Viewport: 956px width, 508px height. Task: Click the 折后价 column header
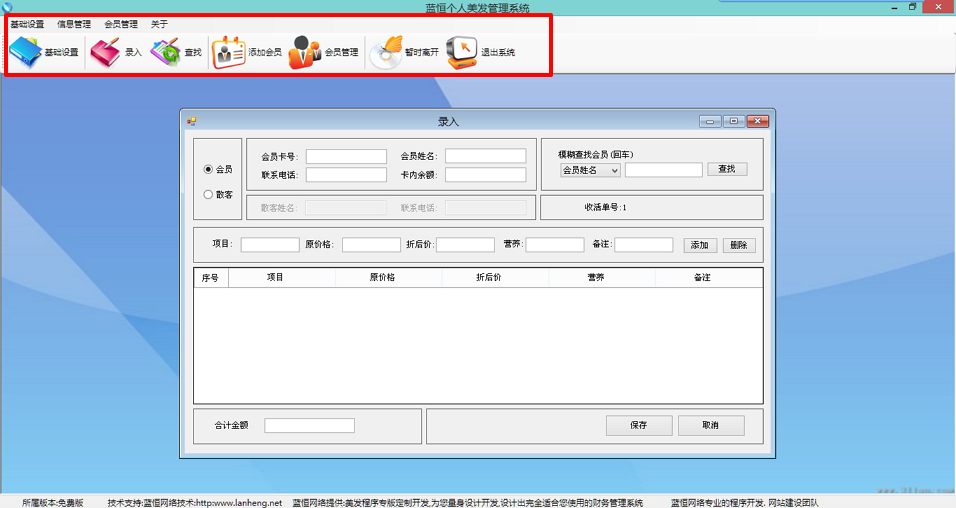coord(495,277)
